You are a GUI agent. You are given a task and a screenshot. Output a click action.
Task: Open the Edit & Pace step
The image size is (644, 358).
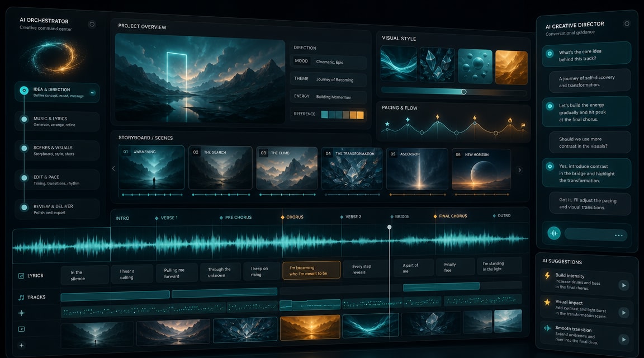point(57,180)
